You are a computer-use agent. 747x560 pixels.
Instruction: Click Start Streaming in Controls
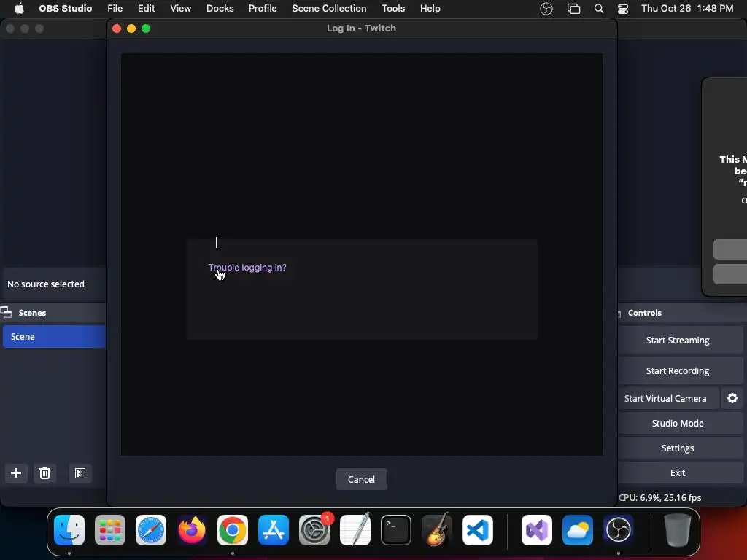(678, 340)
